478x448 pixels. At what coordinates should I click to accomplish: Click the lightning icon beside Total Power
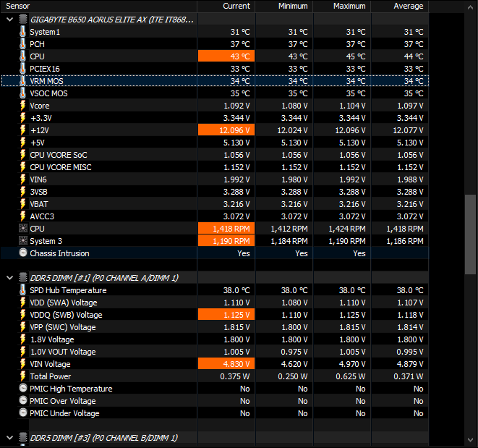click(x=22, y=376)
